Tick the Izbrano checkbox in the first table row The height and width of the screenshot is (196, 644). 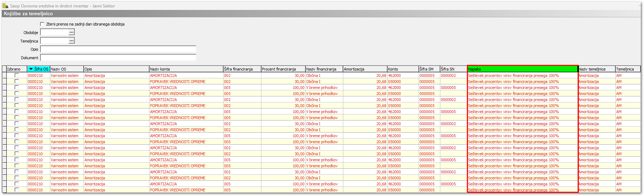point(17,75)
